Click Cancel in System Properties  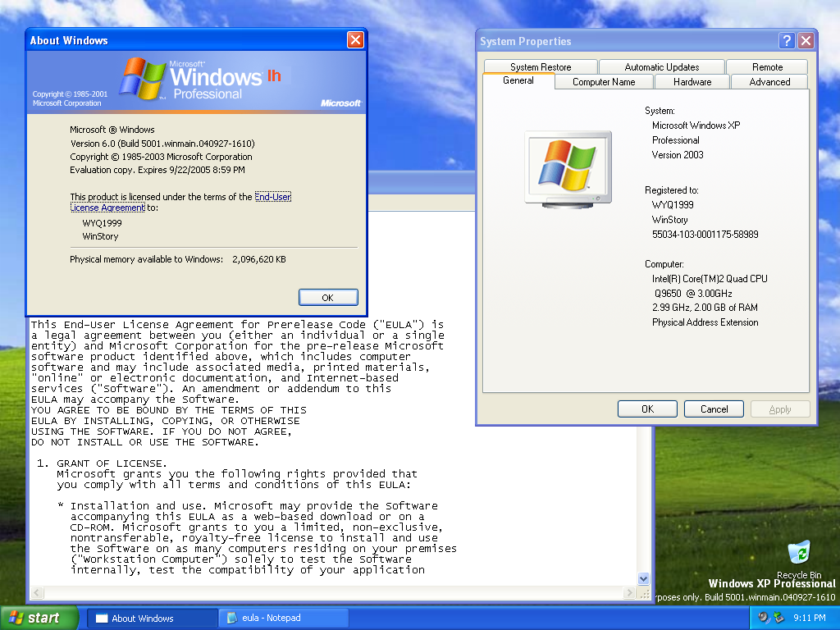point(714,409)
